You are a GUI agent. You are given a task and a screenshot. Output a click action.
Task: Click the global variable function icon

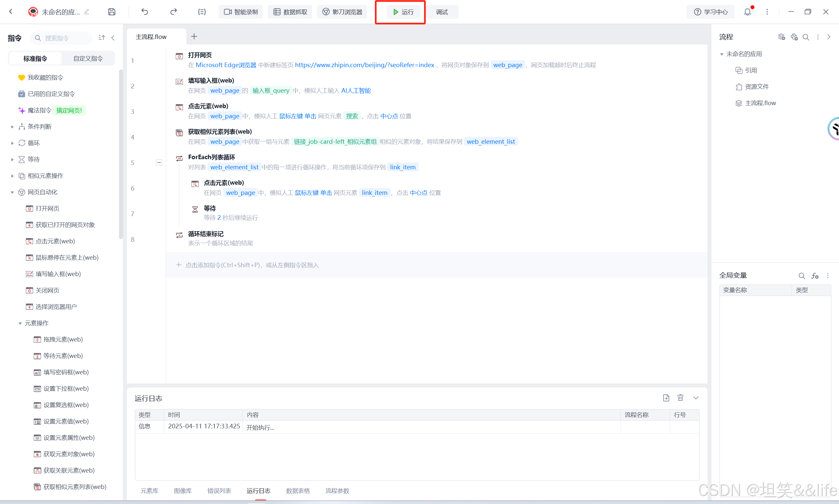point(815,276)
